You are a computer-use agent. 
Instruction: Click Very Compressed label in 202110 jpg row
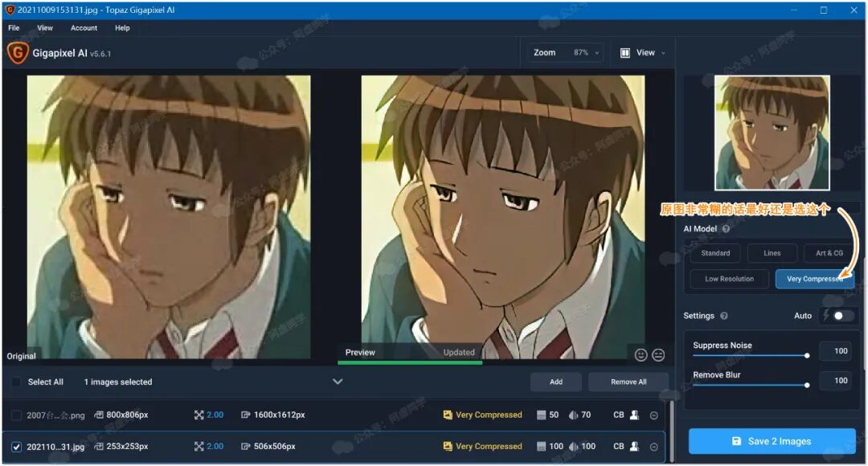489,446
